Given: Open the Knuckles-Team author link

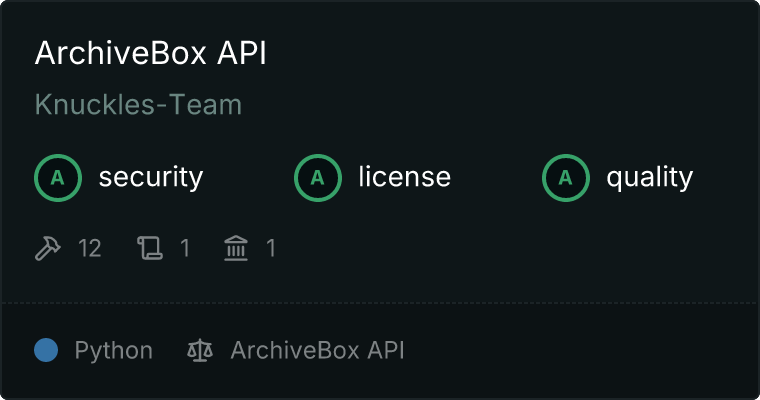Looking at the screenshot, I should tap(138, 104).
